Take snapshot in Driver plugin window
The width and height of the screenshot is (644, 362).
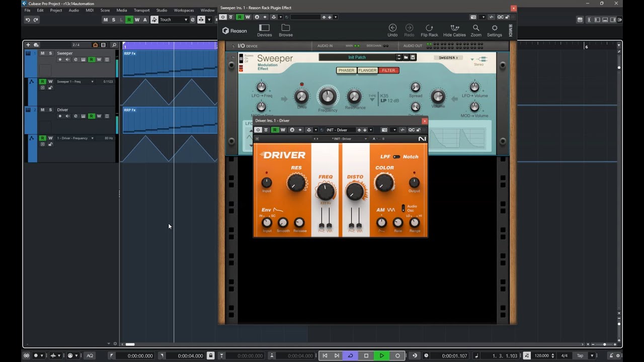point(384,130)
